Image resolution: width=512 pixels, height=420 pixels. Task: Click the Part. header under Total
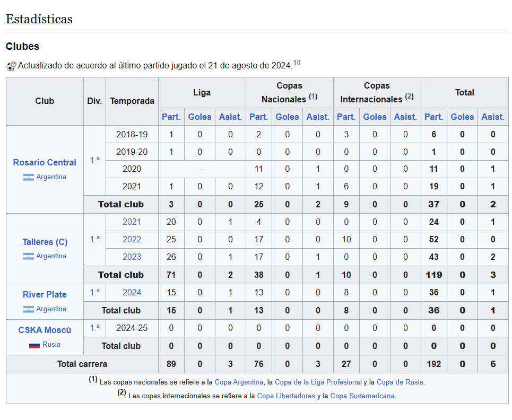click(x=433, y=117)
